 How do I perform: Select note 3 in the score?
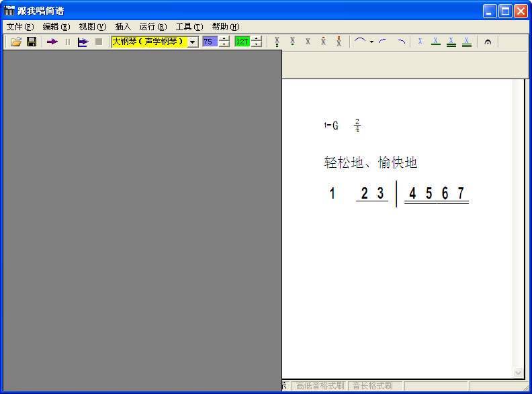pyautogui.click(x=380, y=193)
